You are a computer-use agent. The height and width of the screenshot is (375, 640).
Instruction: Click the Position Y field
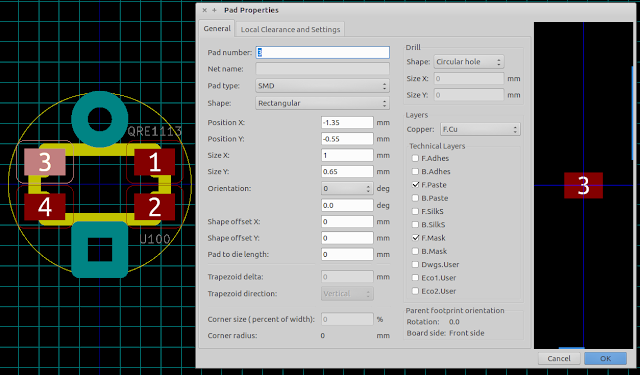pyautogui.click(x=347, y=139)
